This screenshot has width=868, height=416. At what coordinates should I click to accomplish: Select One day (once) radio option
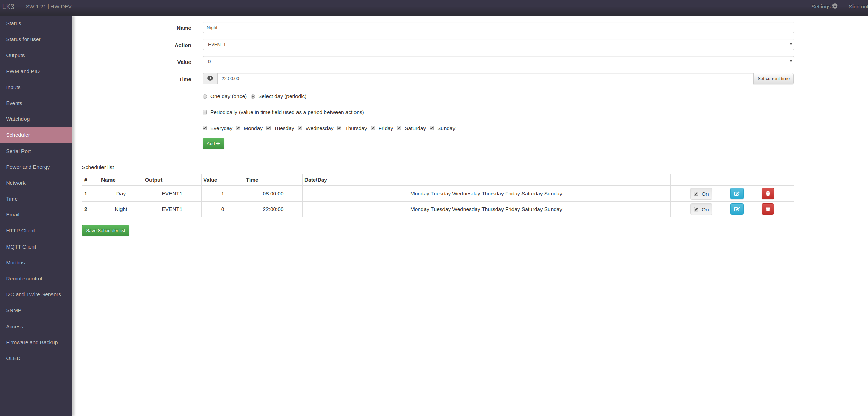(x=205, y=97)
